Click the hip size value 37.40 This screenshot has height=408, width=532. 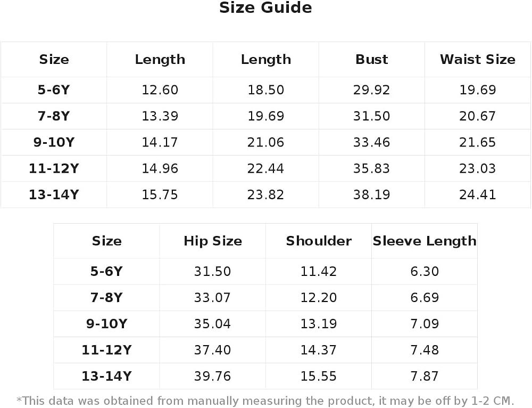[x=212, y=350]
